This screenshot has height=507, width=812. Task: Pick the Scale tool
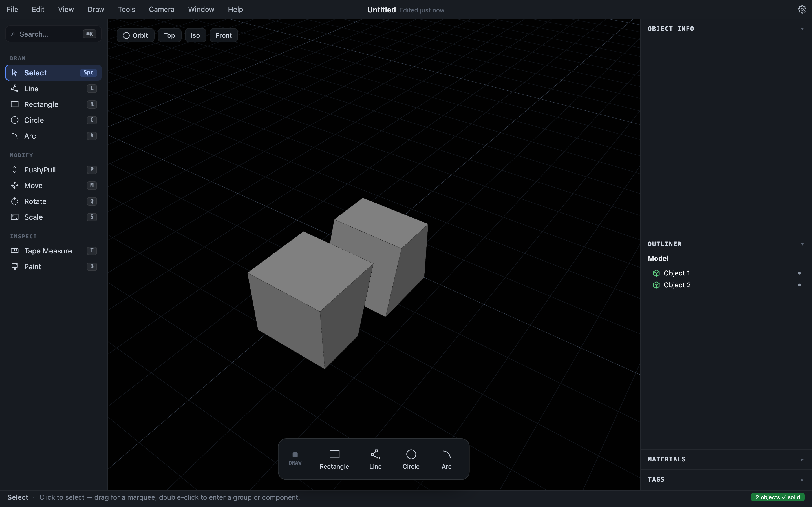click(53, 217)
